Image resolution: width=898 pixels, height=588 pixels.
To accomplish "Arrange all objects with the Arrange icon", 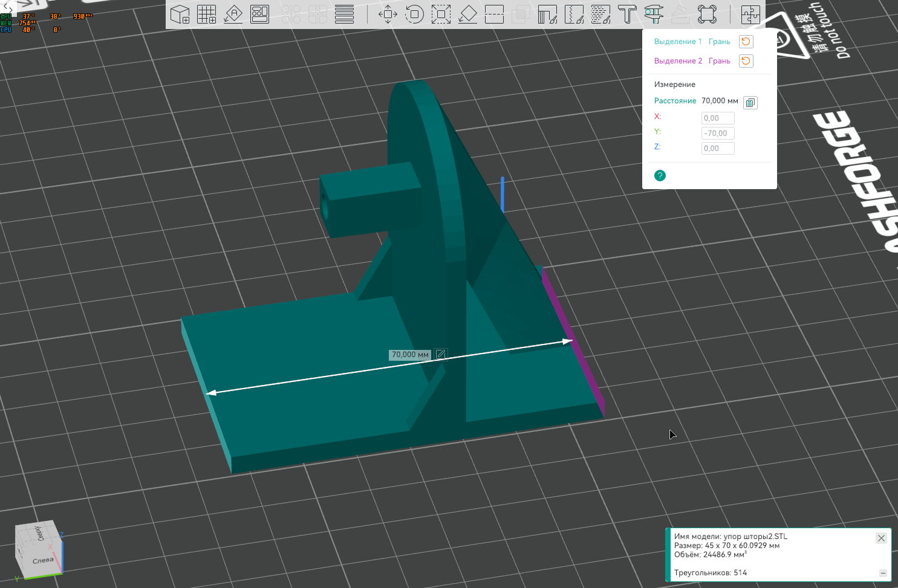I will coord(260,15).
